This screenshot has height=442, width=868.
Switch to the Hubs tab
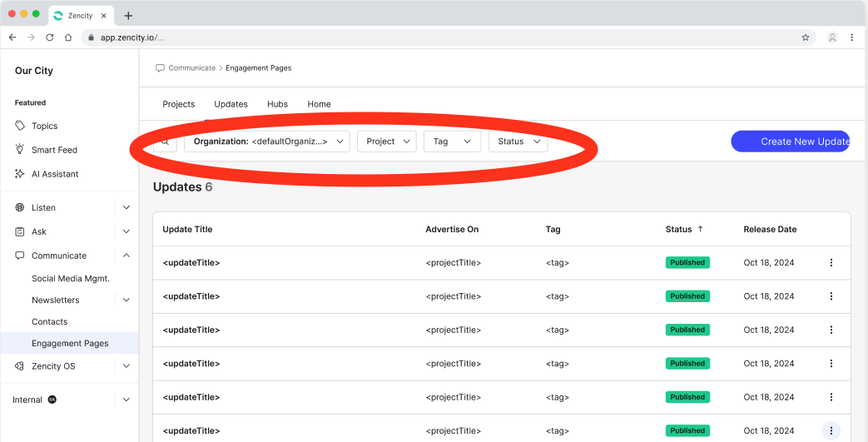[277, 104]
